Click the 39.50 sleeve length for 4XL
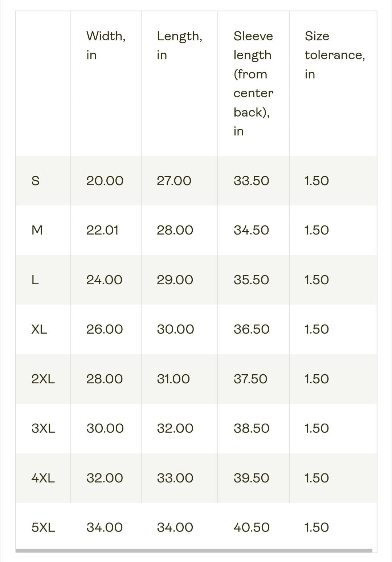392x562 pixels. tap(251, 478)
